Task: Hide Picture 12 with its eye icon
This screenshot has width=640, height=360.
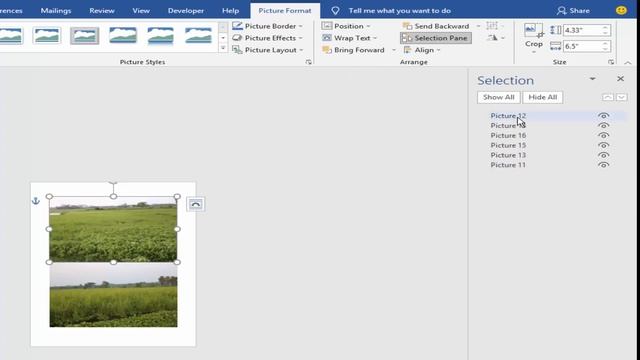Action: 603,116
